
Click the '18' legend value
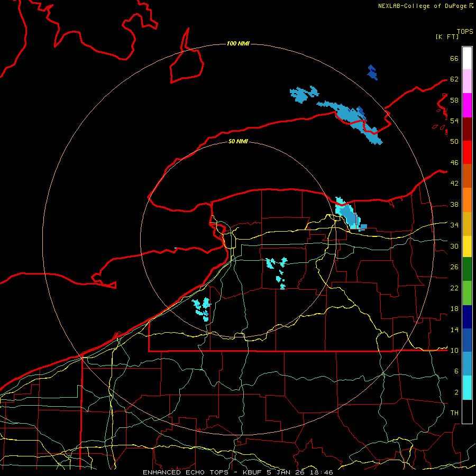[454, 309]
